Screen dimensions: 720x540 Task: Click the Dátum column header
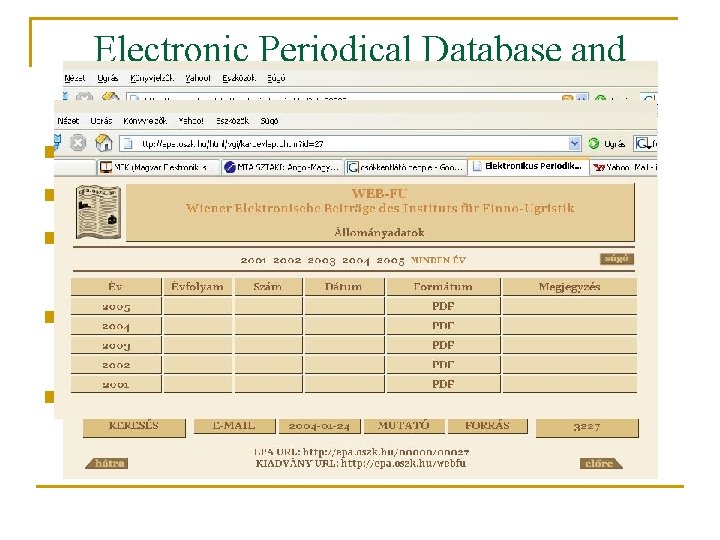344,287
